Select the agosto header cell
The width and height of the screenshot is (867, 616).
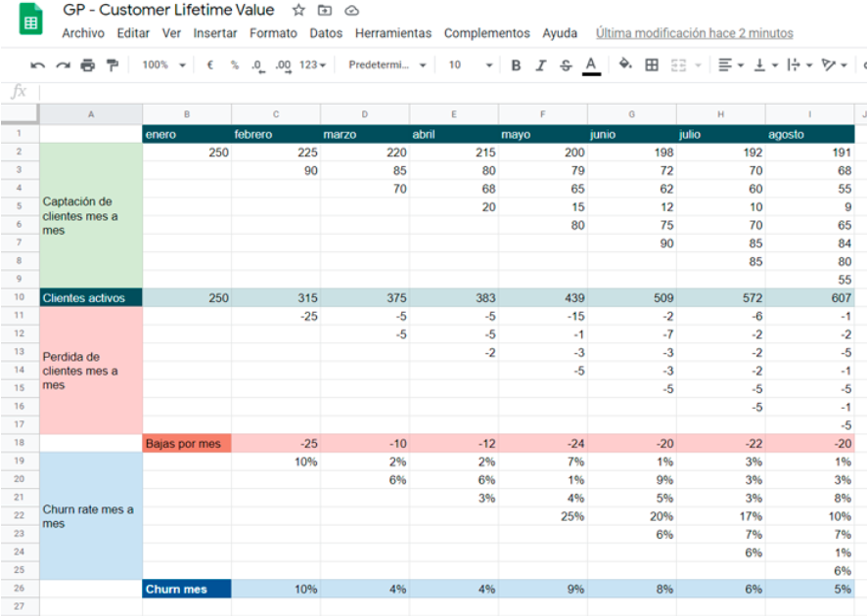point(810,134)
